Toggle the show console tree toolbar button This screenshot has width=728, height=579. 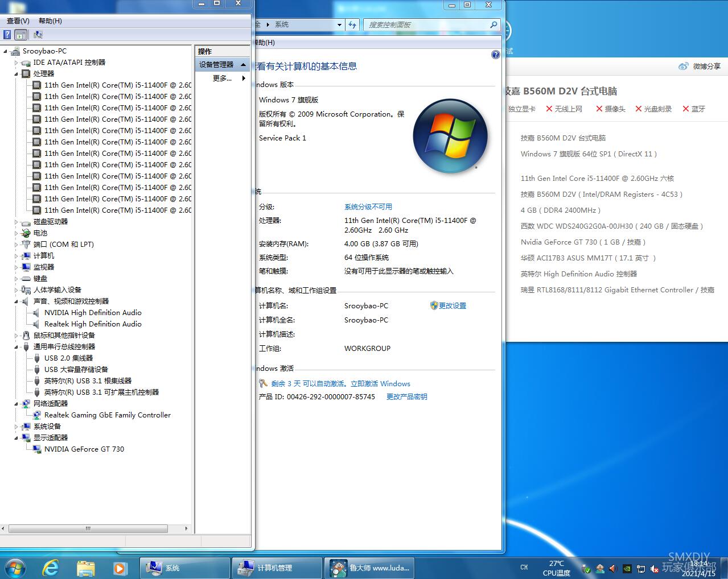21,35
